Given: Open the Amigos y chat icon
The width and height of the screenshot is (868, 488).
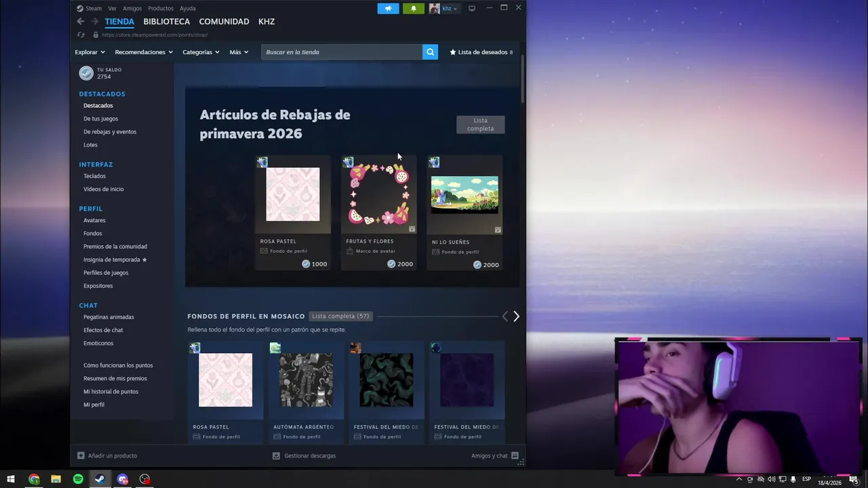Looking at the screenshot, I should [x=515, y=455].
